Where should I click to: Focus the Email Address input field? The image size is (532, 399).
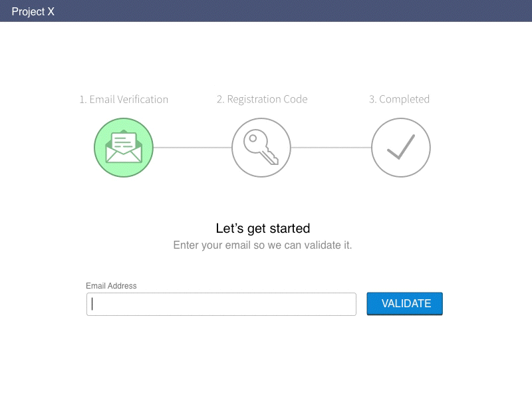pos(221,304)
